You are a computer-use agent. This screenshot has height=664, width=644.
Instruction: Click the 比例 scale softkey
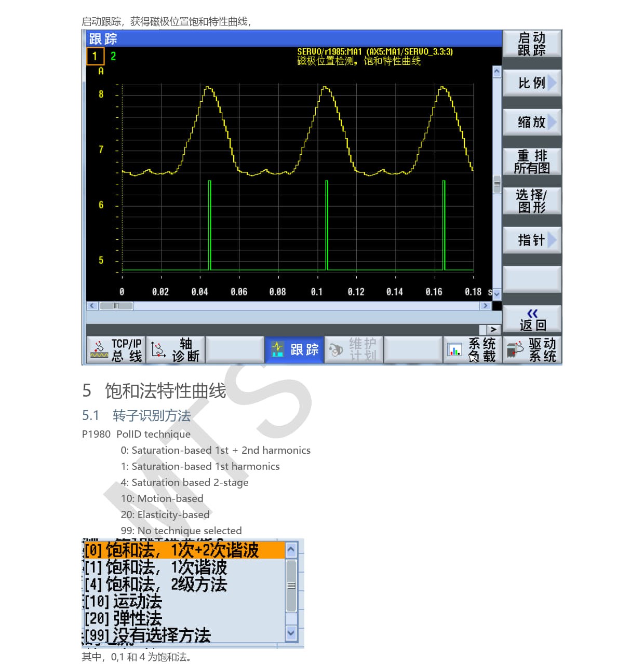coord(531,83)
